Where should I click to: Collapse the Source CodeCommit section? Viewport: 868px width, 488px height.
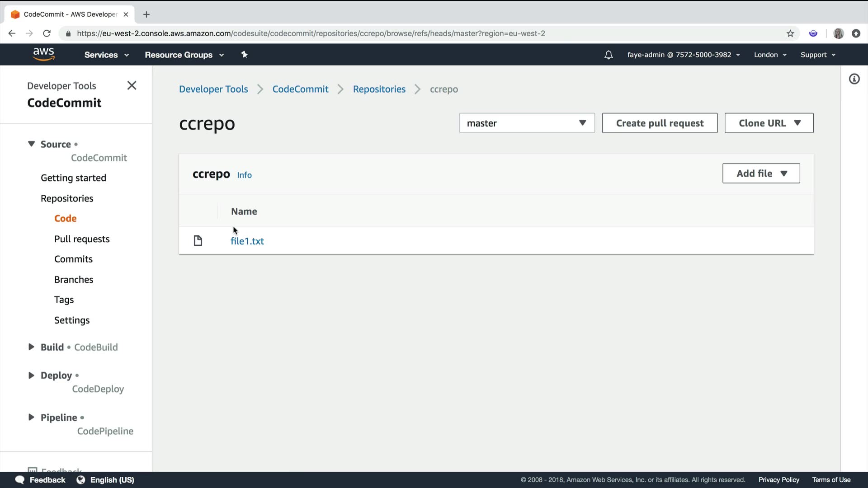pos(31,144)
